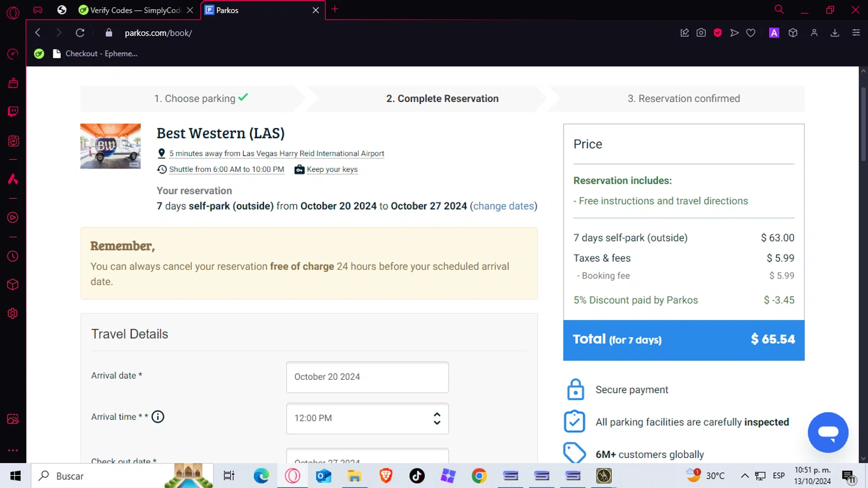Open Google Chrome from taskbar

pyautogui.click(x=479, y=476)
